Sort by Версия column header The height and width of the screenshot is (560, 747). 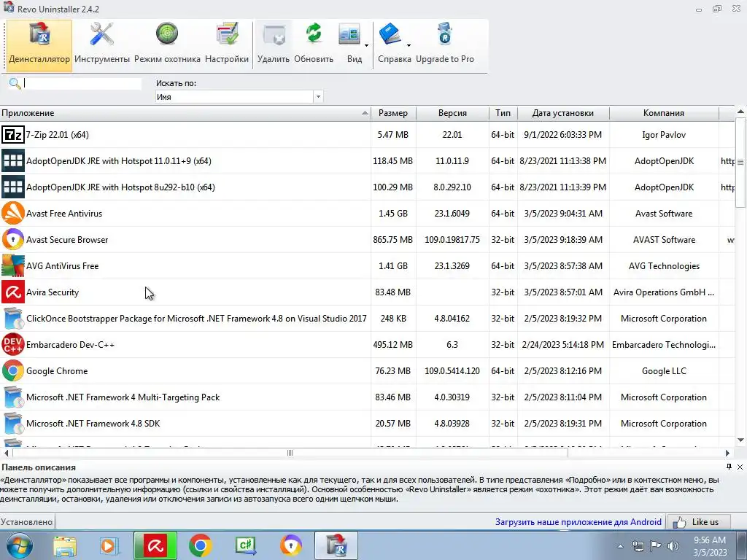pos(452,113)
